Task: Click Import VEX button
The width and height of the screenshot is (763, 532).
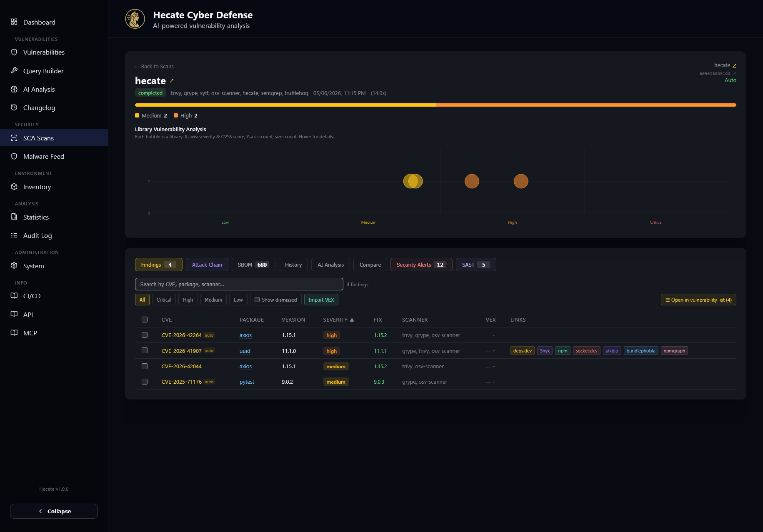Action: (321, 300)
